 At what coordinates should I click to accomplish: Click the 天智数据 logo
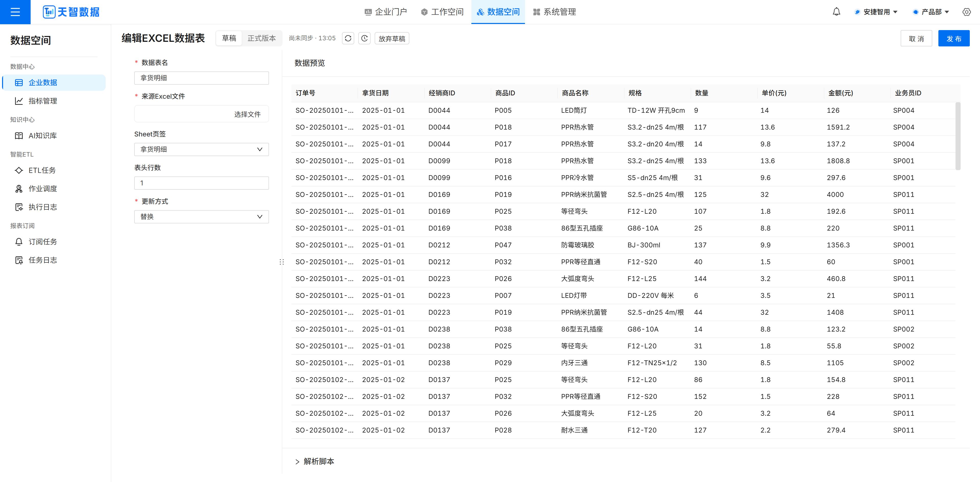coord(71,12)
